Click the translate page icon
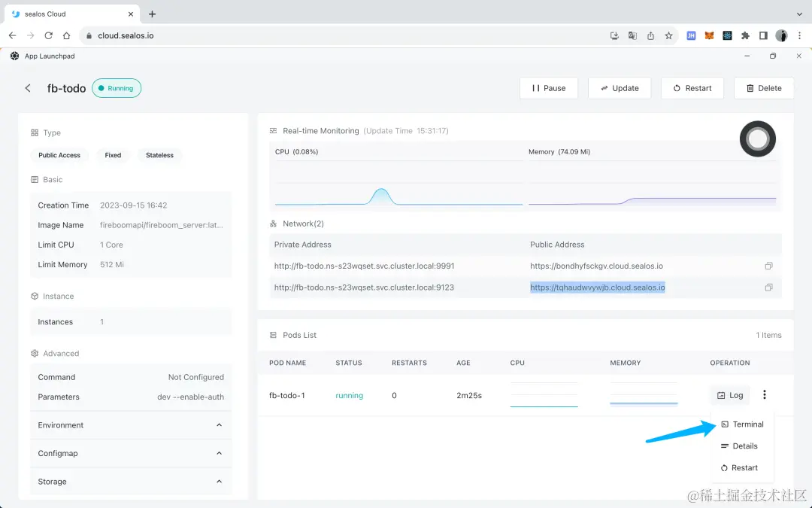This screenshot has height=508, width=812. pos(632,36)
